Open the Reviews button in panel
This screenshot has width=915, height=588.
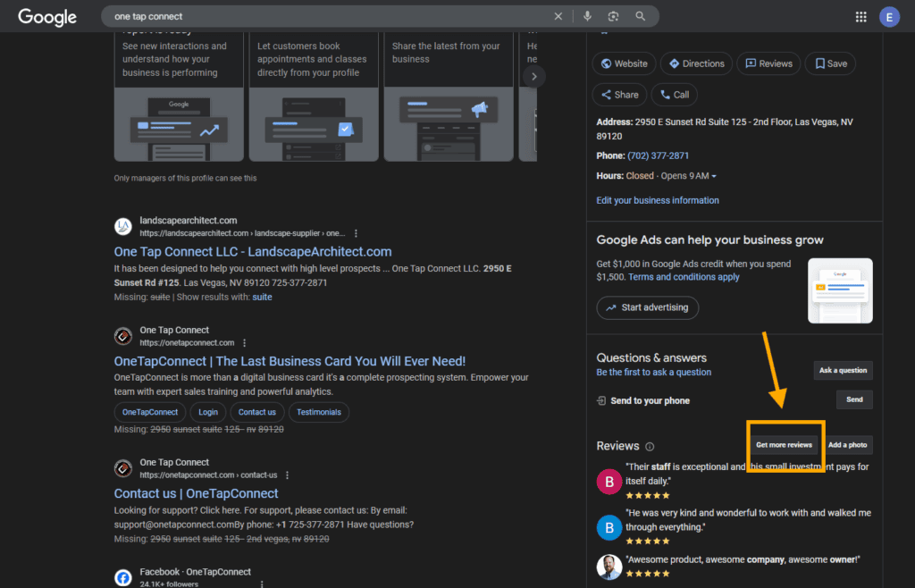pos(768,63)
